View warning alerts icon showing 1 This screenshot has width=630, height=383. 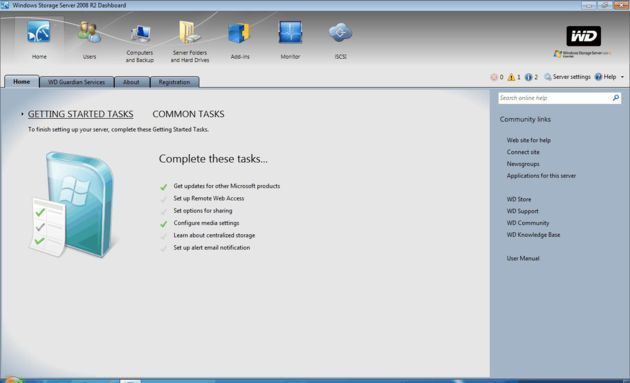511,77
